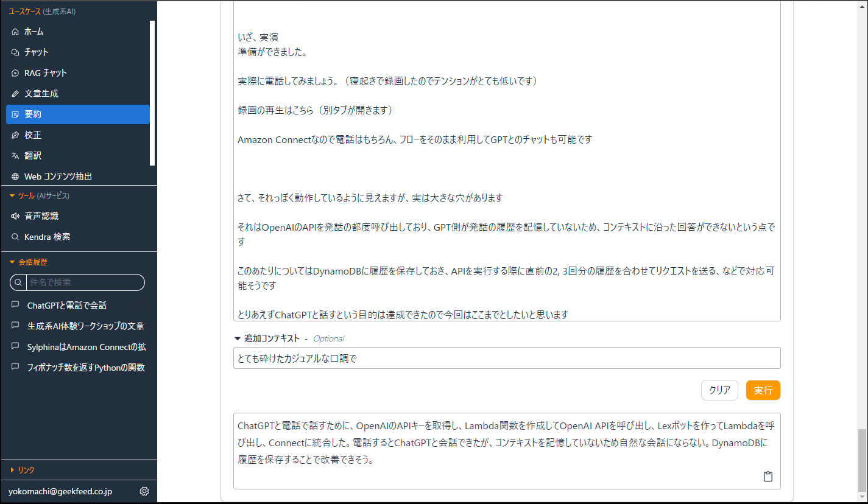Click the pencil icon beside 文章生成

point(15,94)
